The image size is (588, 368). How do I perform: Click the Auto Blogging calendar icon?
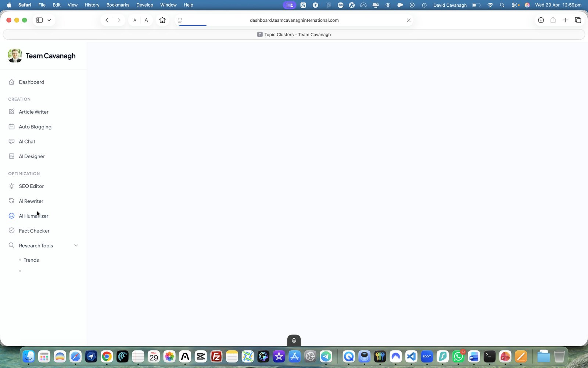[x=11, y=127]
